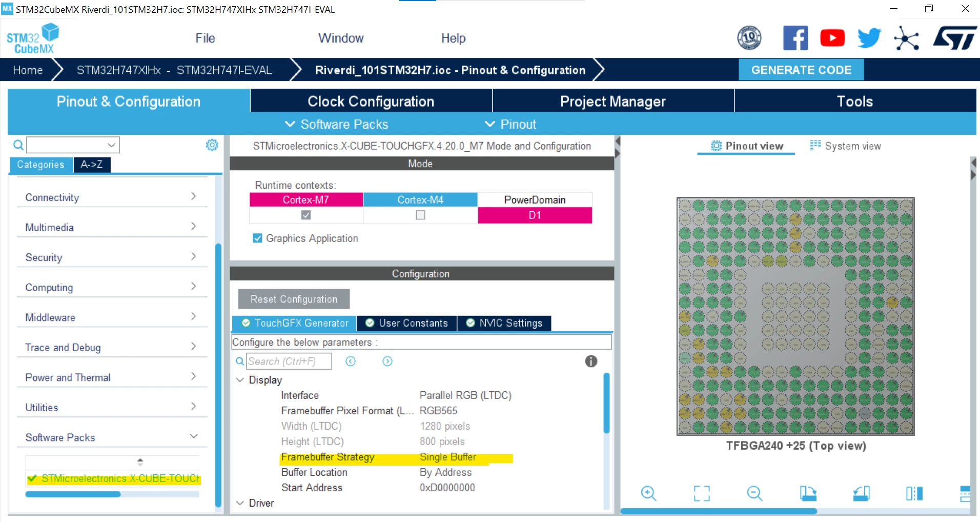
Task: Select the STMicroelectronics X-CUBE-TOUCHGFX pack
Action: point(114,478)
